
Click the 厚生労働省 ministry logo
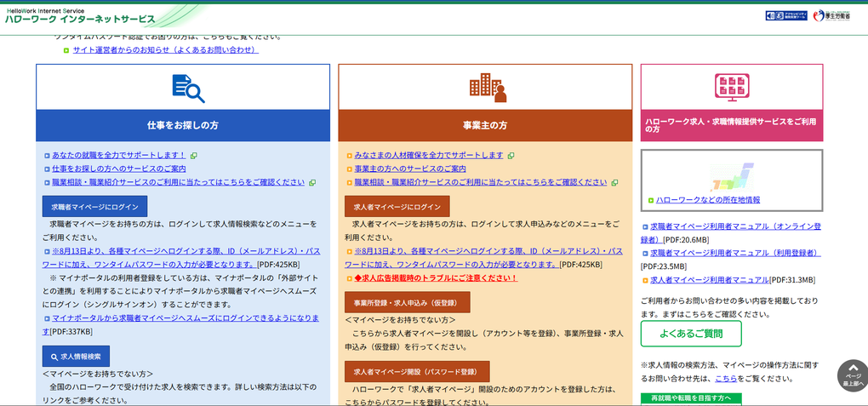[x=831, y=15]
